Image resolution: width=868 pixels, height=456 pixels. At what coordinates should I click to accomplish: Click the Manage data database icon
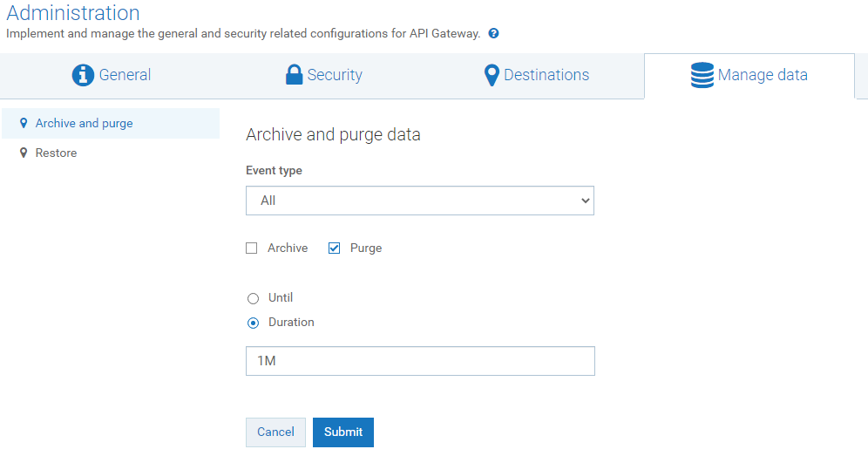(702, 76)
